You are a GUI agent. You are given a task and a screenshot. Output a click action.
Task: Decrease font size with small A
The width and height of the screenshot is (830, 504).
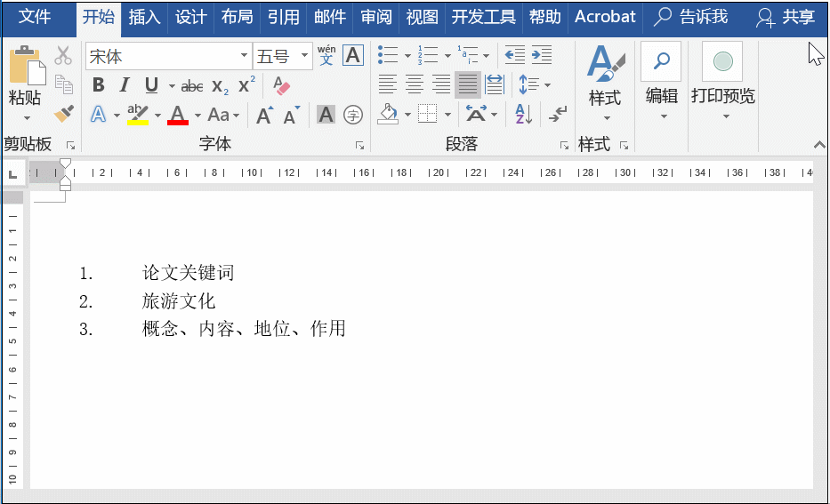click(291, 115)
